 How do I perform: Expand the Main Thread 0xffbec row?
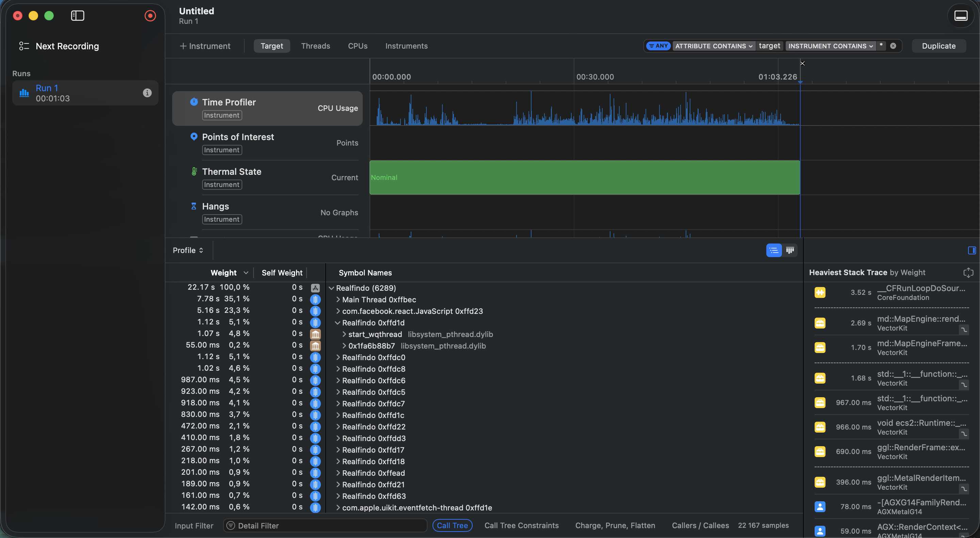coord(338,300)
